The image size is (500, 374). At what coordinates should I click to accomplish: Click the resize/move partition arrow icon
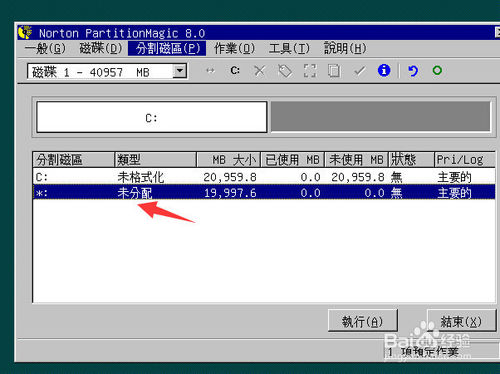click(210, 71)
